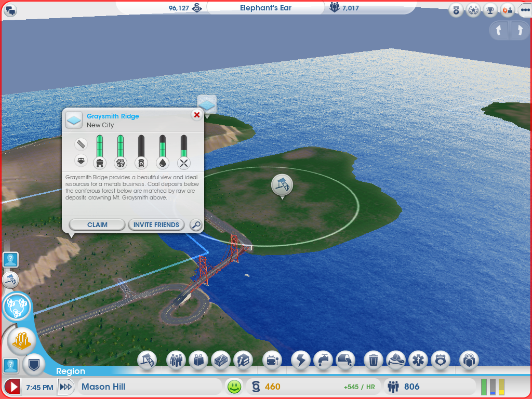This screenshot has width=532, height=399.
Task: Zoom to the city with the magnifier icon
Action: (x=196, y=224)
